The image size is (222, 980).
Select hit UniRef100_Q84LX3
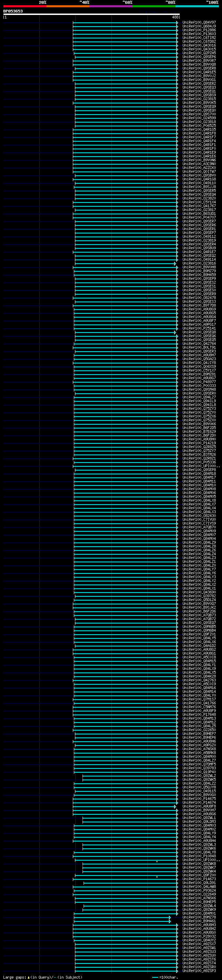click(x=199, y=512)
